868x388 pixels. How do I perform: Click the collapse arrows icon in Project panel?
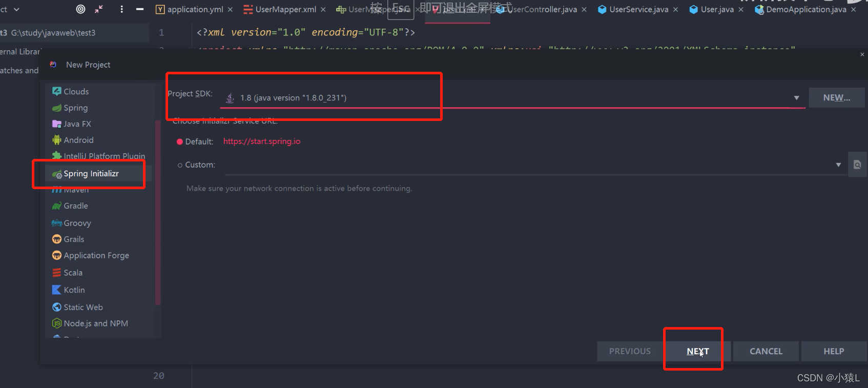coord(99,9)
